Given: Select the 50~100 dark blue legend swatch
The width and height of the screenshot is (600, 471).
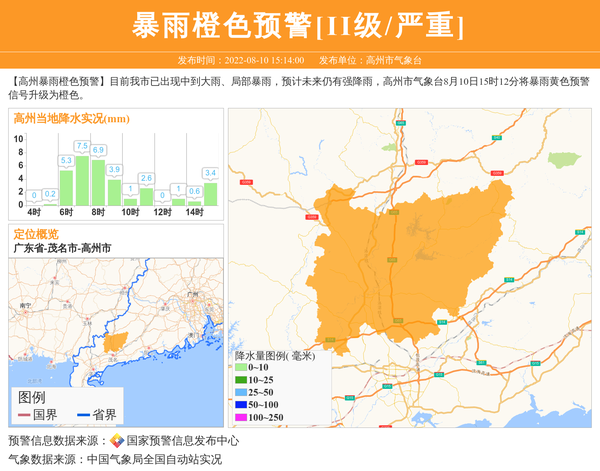Looking at the screenshot, I should coord(240,405).
